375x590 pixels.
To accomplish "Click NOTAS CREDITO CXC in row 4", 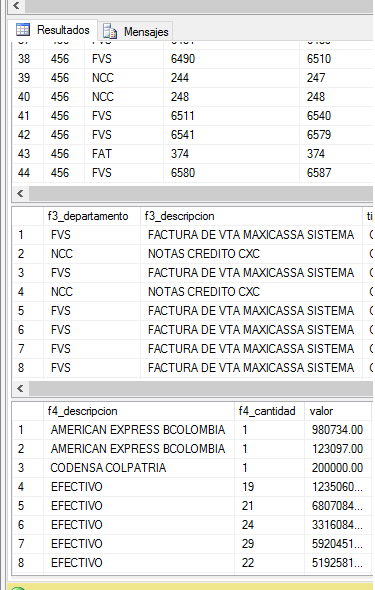I will (251, 292).
